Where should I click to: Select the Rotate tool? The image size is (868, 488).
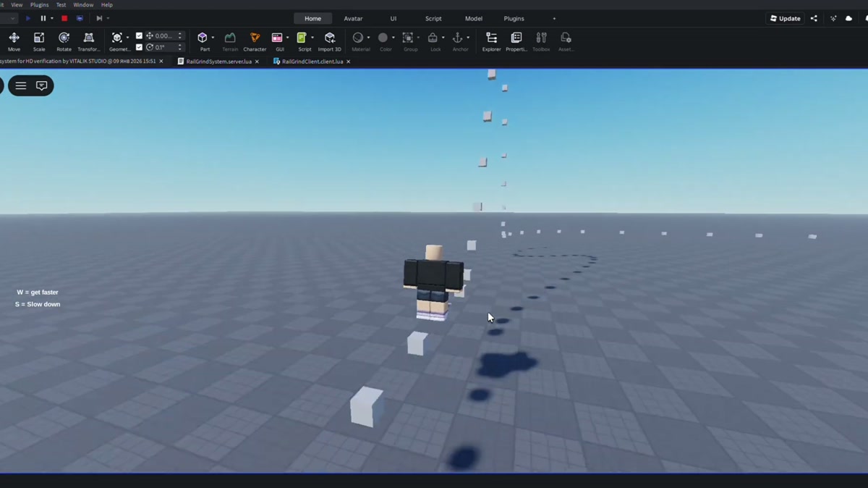click(64, 41)
